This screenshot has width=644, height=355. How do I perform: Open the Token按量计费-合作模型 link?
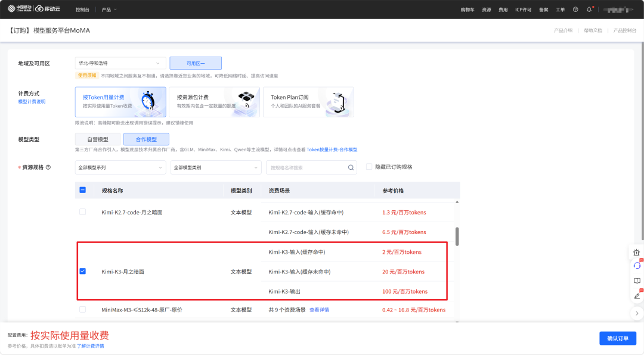point(332,150)
